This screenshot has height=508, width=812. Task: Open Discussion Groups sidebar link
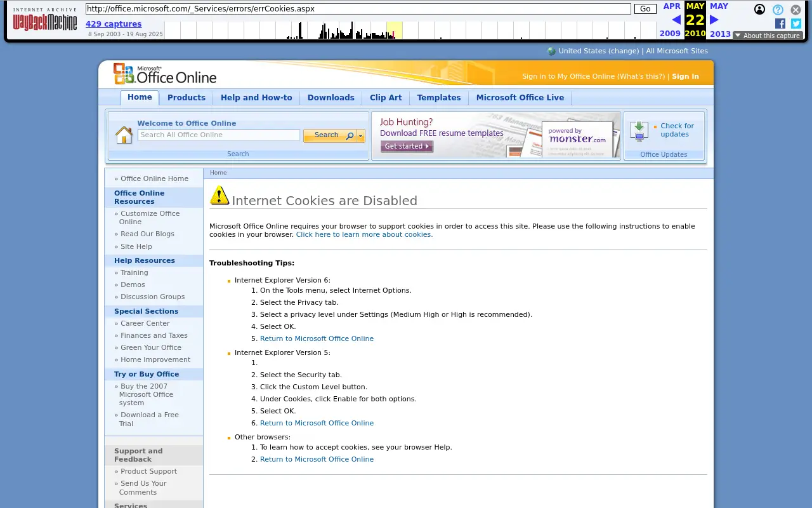(x=153, y=297)
